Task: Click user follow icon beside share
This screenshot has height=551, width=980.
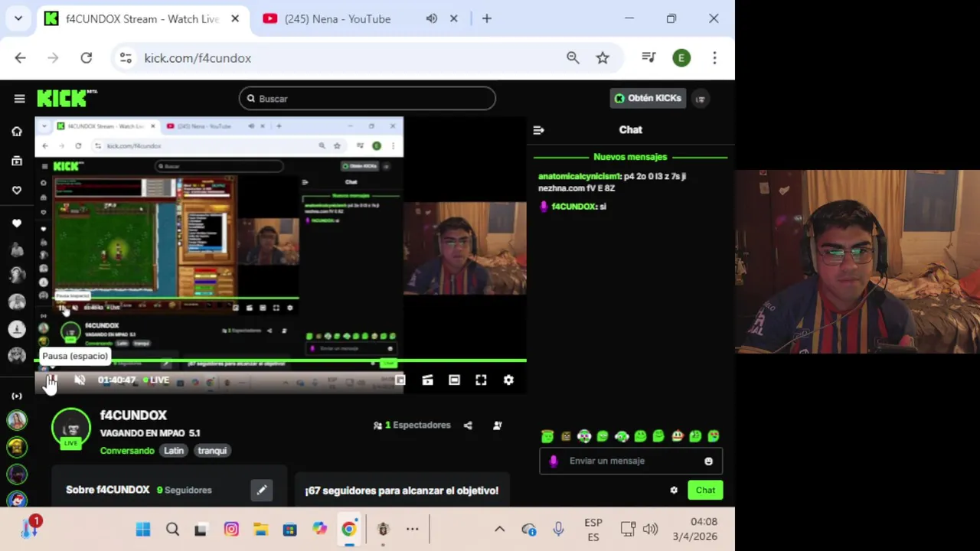Action: [x=498, y=425]
